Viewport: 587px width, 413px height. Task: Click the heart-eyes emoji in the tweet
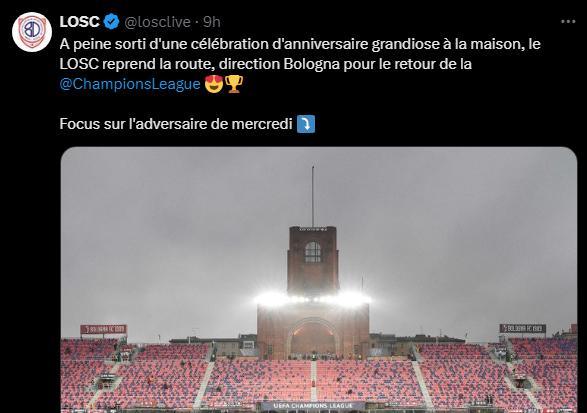point(214,84)
